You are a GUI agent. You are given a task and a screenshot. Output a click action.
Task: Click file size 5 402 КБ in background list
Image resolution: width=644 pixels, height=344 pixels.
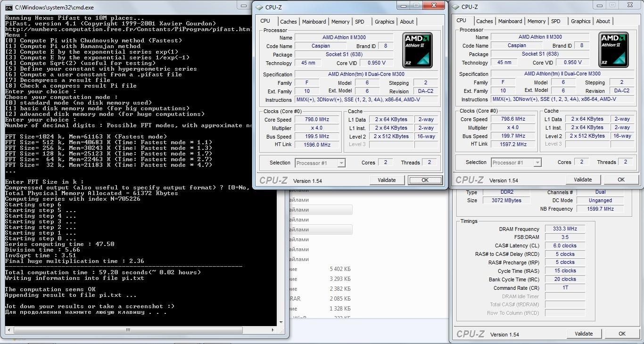[340, 269]
